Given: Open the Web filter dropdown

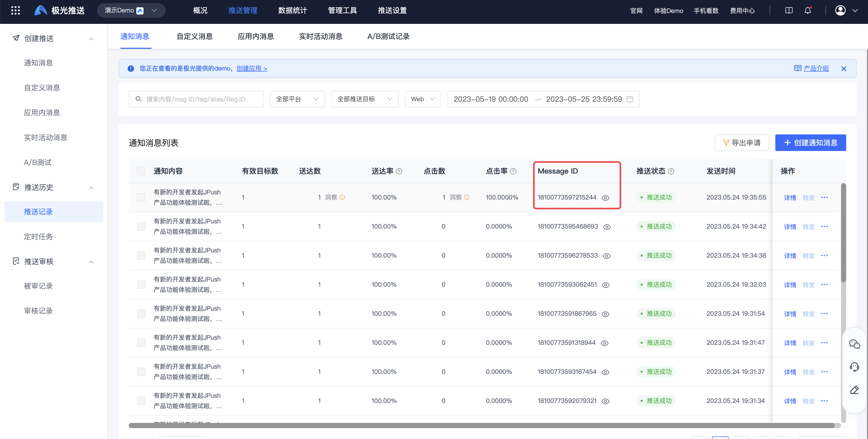Looking at the screenshot, I should [x=423, y=99].
